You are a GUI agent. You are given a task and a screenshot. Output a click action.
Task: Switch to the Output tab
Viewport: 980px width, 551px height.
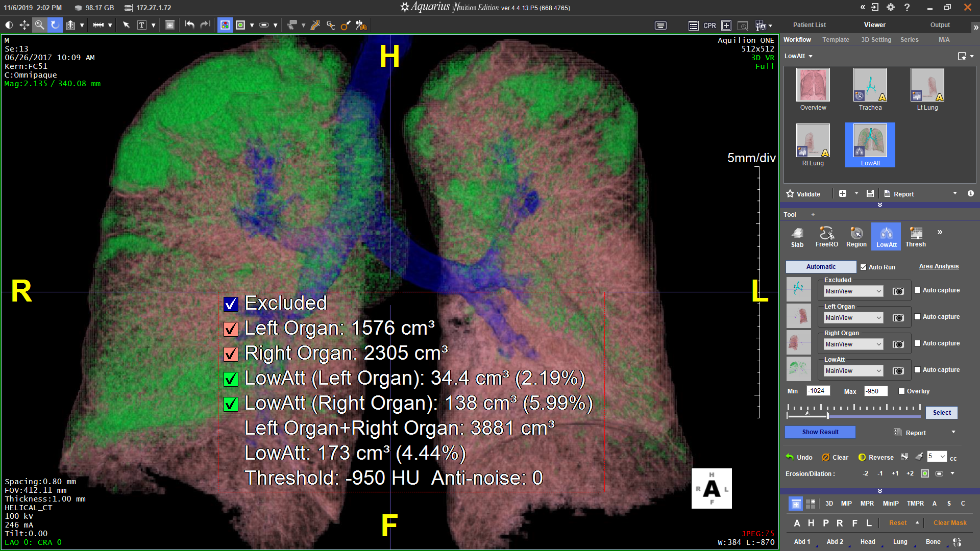(x=940, y=25)
